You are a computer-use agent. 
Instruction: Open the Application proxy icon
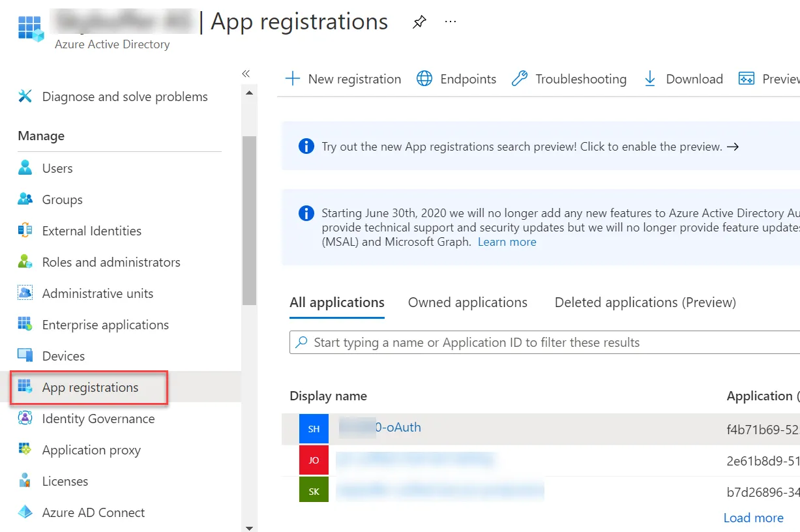click(25, 450)
